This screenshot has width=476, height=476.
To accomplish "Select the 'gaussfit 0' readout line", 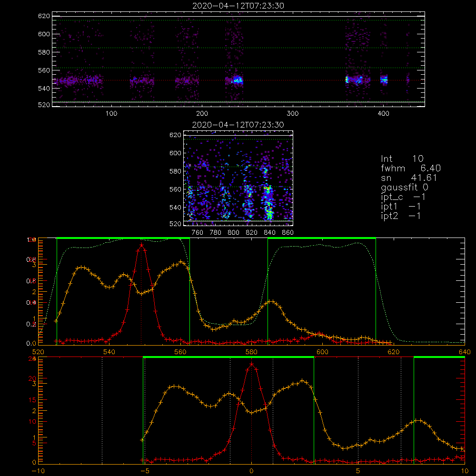I will pyautogui.click(x=405, y=187).
